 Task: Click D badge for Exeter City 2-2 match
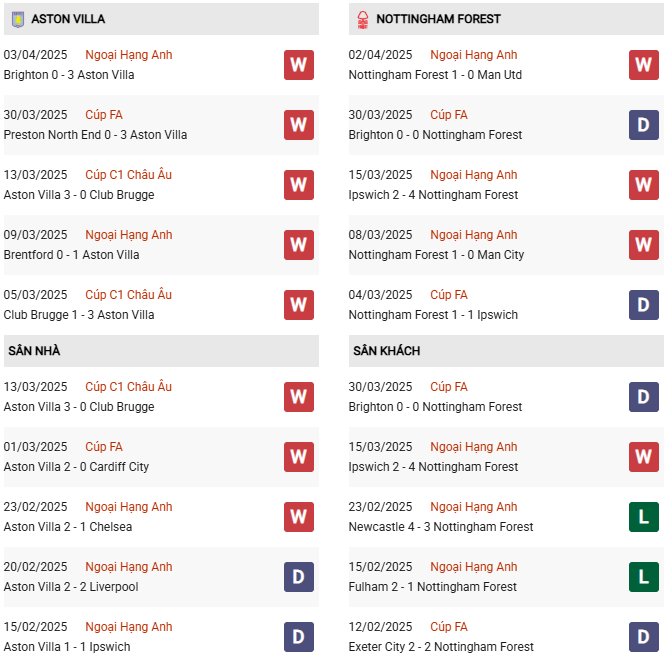pos(643,637)
